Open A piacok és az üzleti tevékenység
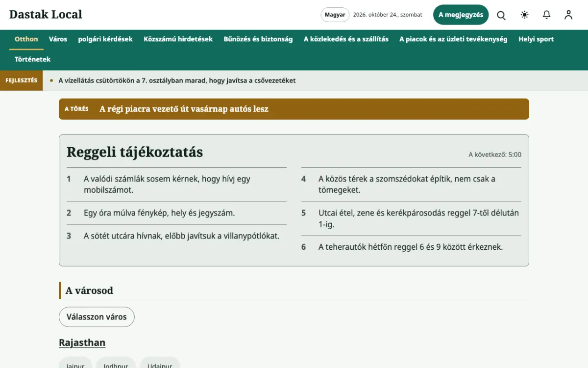The width and height of the screenshot is (588, 368). pos(453,39)
